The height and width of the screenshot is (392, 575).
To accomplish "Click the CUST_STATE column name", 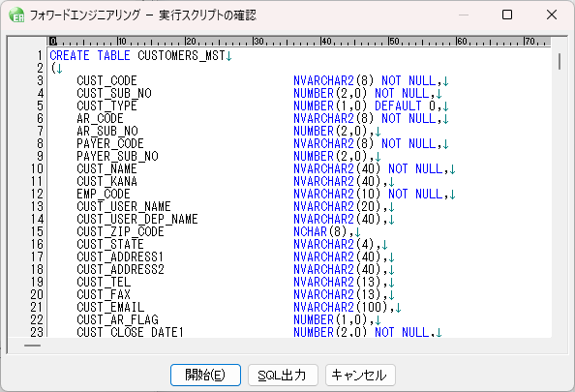I will click(110, 244).
